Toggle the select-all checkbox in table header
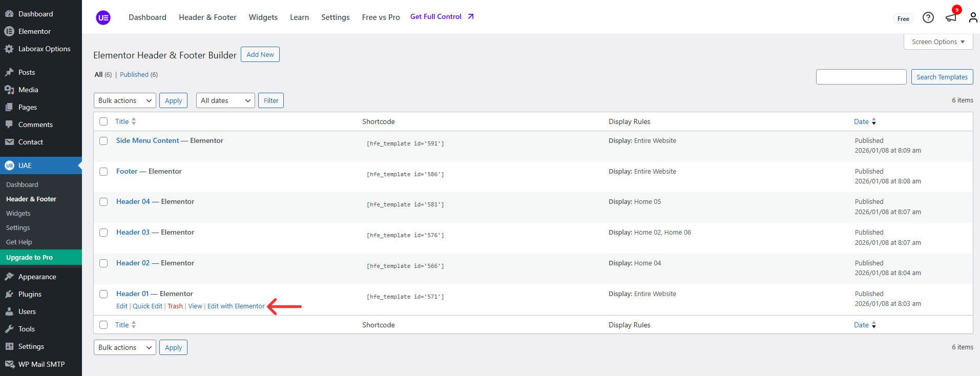Viewport: 980px width, 376px height. [103, 121]
